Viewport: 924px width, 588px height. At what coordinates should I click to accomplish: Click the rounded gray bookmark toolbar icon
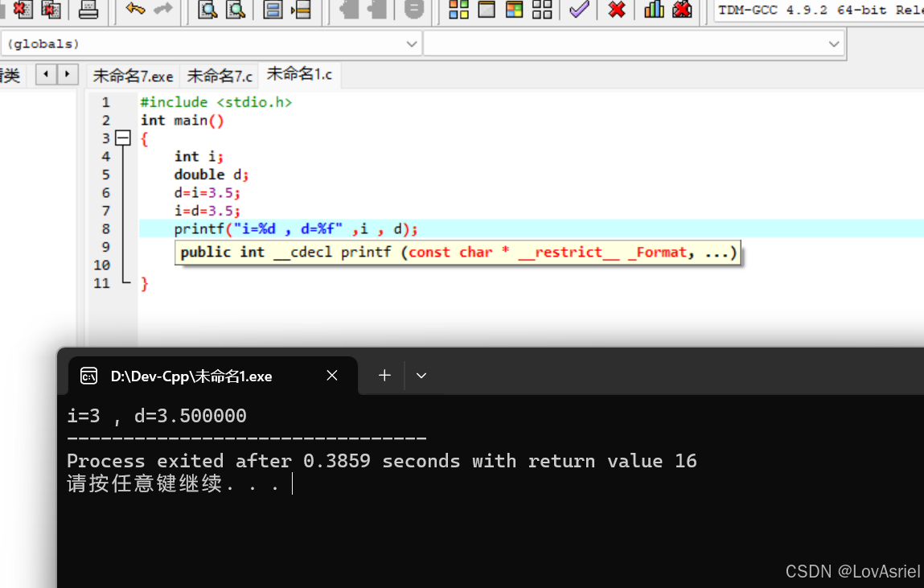tap(413, 9)
